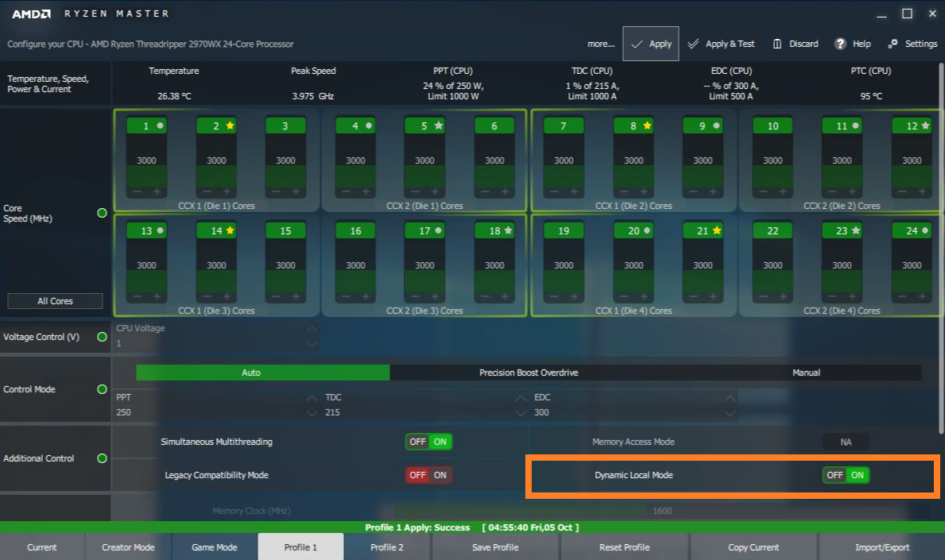Click the minus icon under core 7
945x560 pixels.
click(x=555, y=192)
